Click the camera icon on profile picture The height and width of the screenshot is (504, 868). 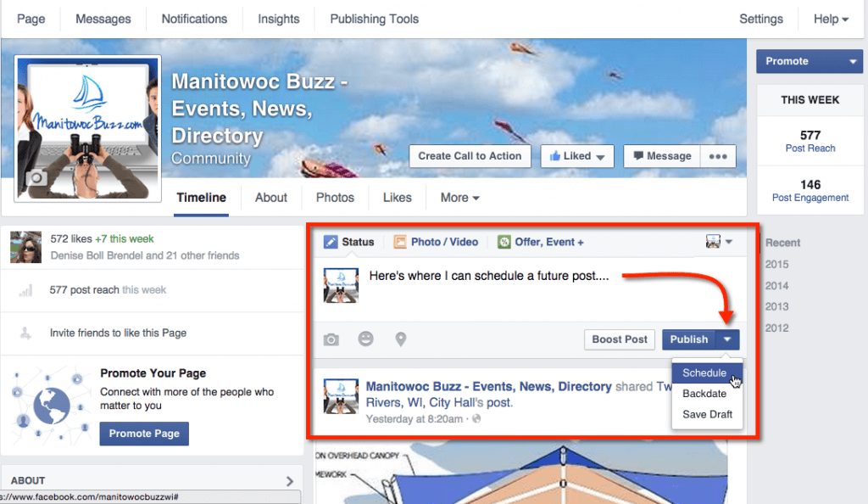tap(36, 178)
